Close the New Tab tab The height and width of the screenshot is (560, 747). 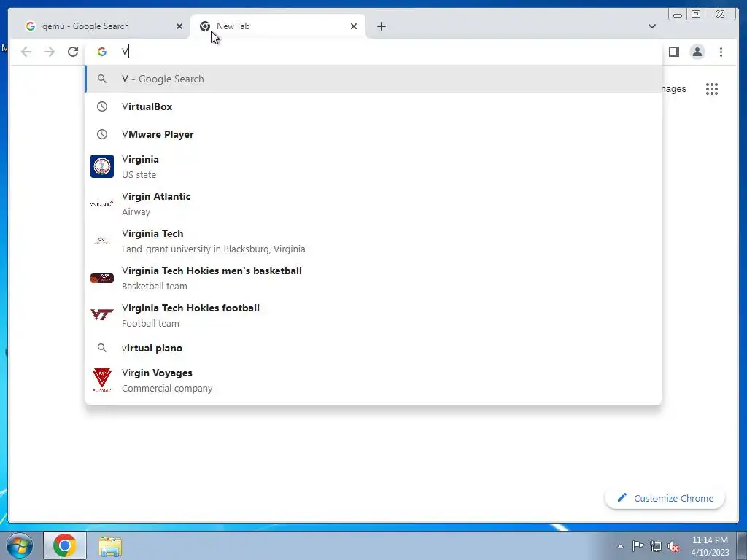(x=354, y=26)
